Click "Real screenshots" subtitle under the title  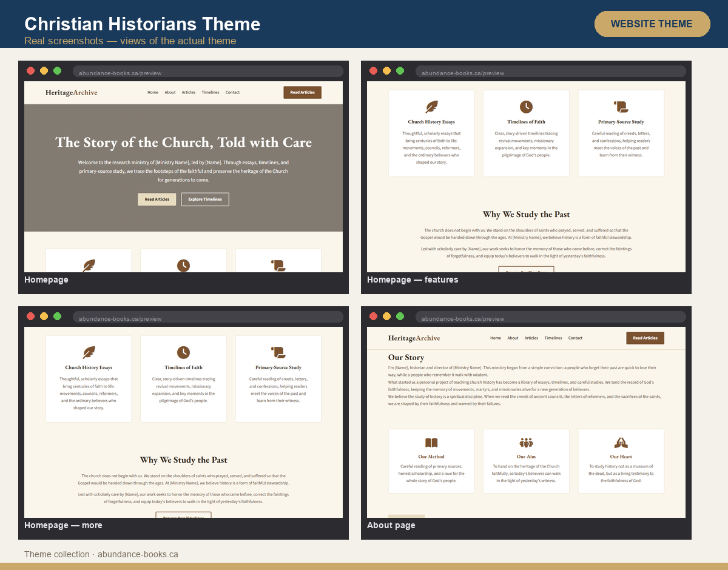[x=130, y=41]
